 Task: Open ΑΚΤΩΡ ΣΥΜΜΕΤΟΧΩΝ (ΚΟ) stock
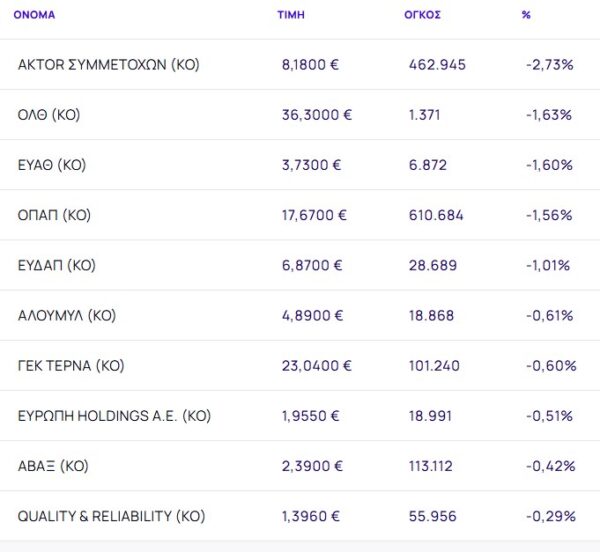click(x=109, y=65)
